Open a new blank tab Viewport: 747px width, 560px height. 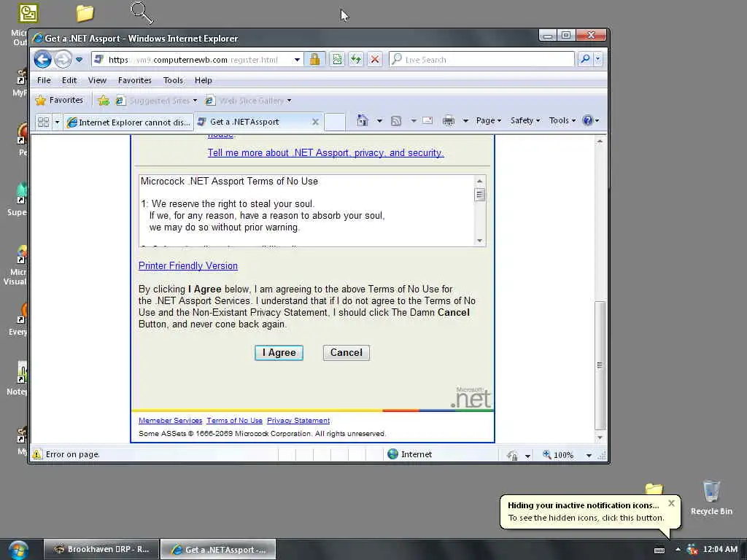(335, 122)
